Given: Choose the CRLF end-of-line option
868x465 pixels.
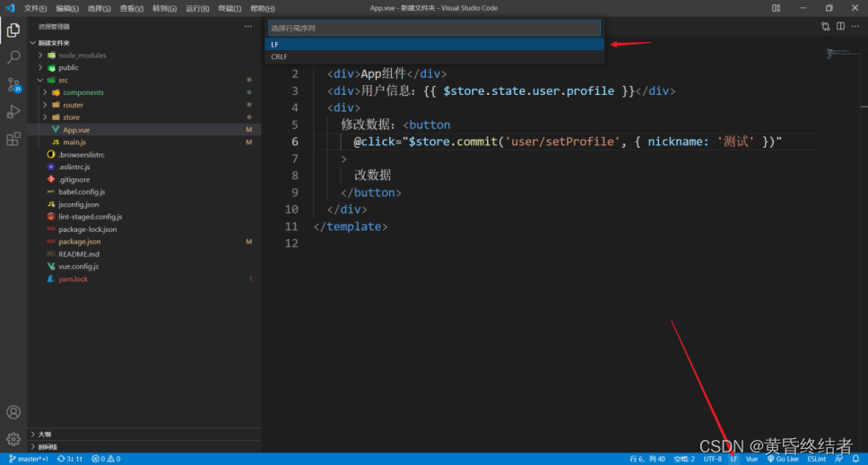Looking at the screenshot, I should pyautogui.click(x=435, y=56).
